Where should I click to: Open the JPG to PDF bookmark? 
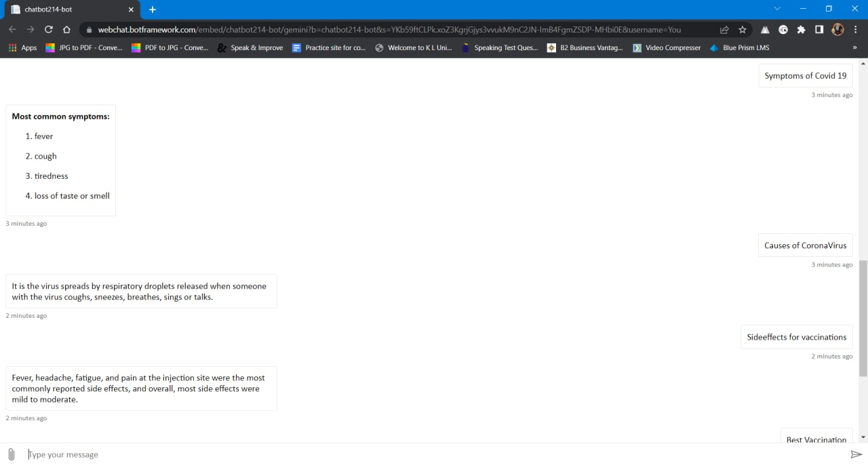pyautogui.click(x=84, y=47)
